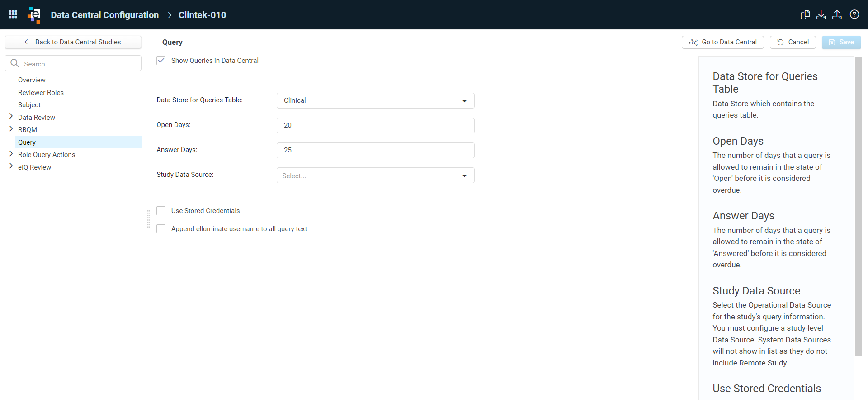Click the Answer Days help heading
Screen dimensions: 868x408
coord(743,216)
